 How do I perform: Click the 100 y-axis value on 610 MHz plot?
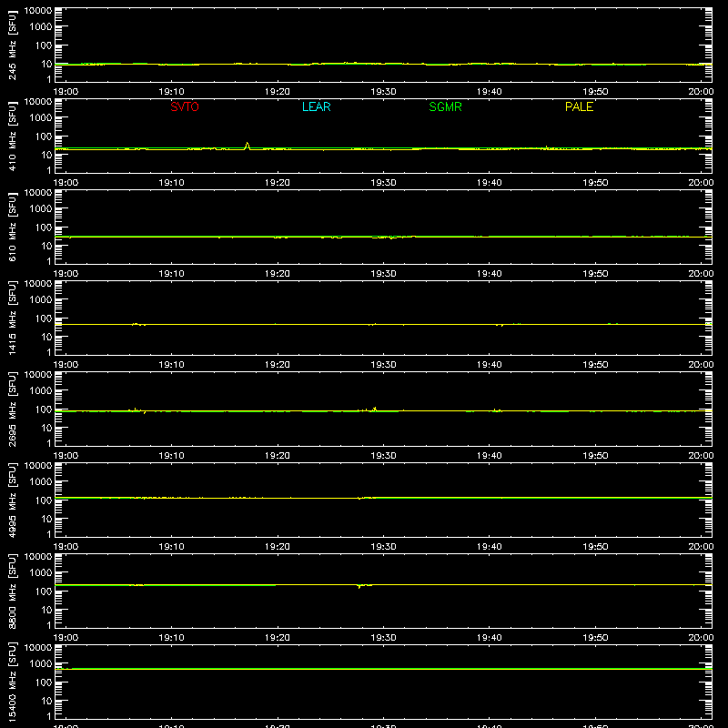pyautogui.click(x=44, y=227)
